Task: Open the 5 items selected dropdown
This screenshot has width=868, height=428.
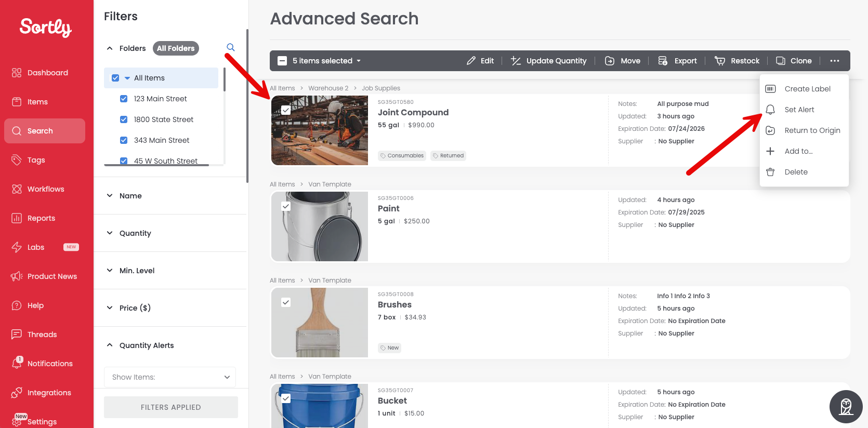Action: pyautogui.click(x=326, y=61)
